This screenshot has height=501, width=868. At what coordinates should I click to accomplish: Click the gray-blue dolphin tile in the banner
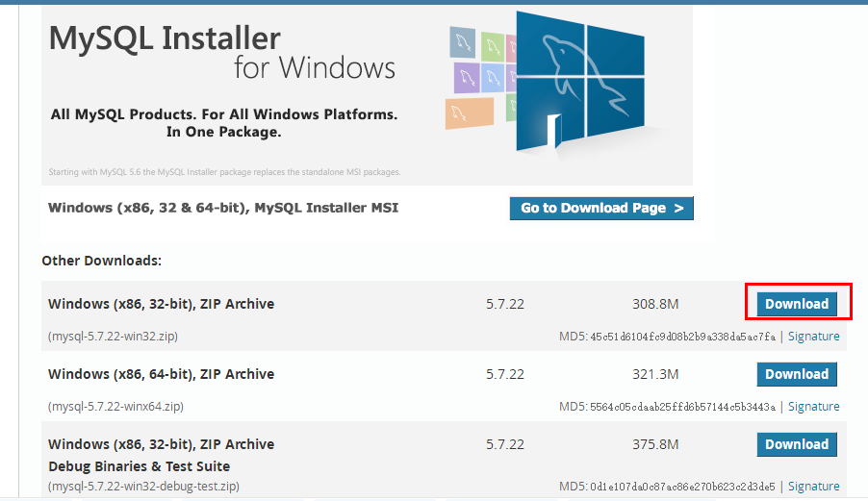pos(464,42)
